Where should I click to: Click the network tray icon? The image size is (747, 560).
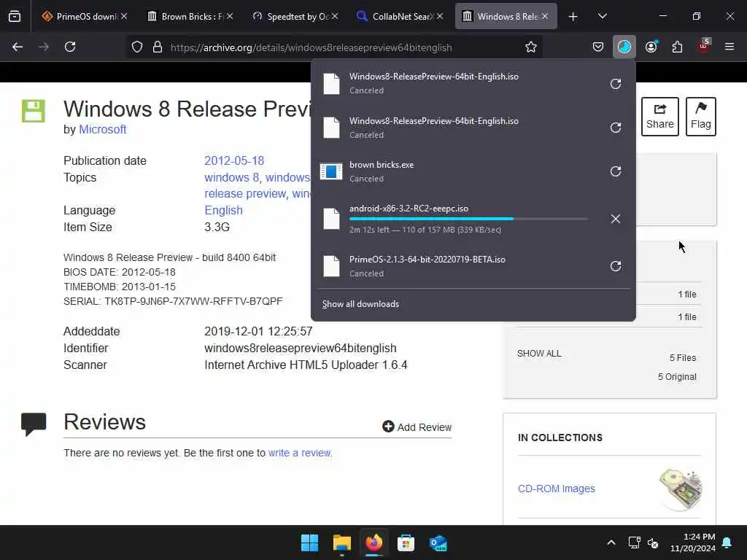[634, 542]
